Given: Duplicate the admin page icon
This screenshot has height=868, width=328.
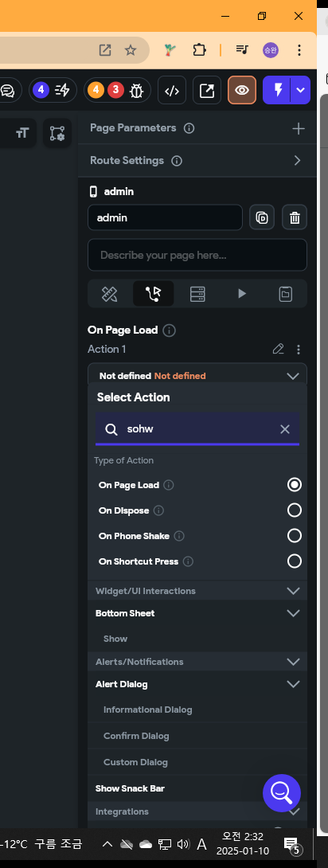Looking at the screenshot, I should (262, 217).
